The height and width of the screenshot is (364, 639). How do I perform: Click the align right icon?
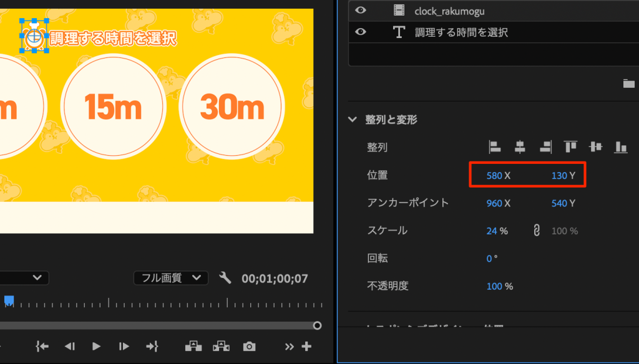pos(545,147)
